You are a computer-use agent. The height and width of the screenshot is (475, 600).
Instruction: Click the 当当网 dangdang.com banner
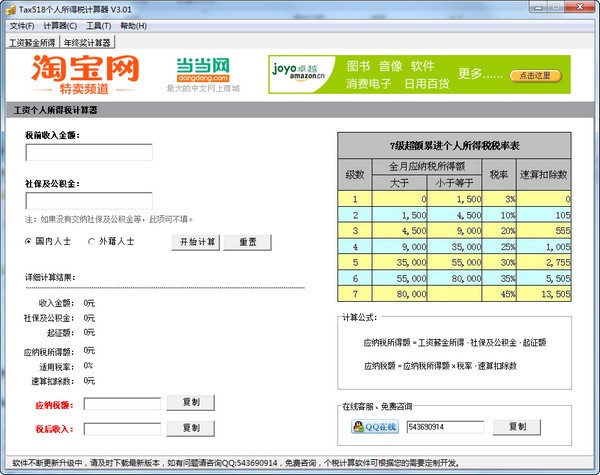203,75
